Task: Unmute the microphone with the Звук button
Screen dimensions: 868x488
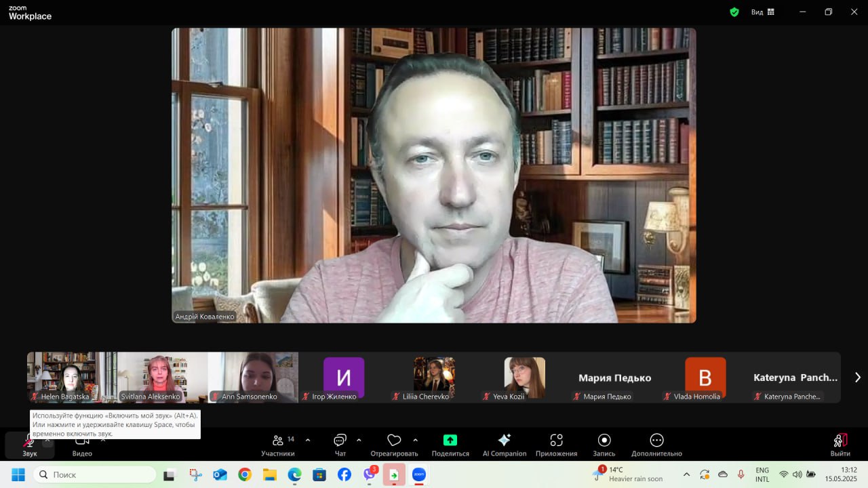Action: pyautogui.click(x=29, y=445)
